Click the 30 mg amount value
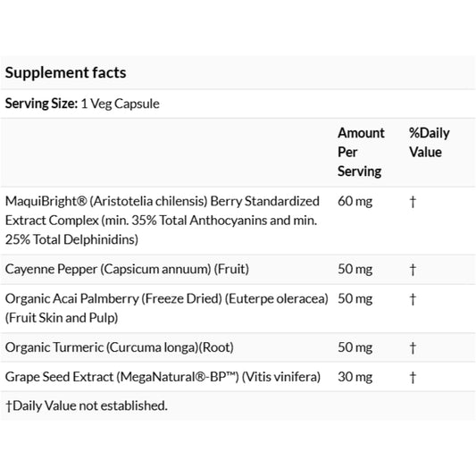The height and width of the screenshot is (476, 476). point(355,377)
